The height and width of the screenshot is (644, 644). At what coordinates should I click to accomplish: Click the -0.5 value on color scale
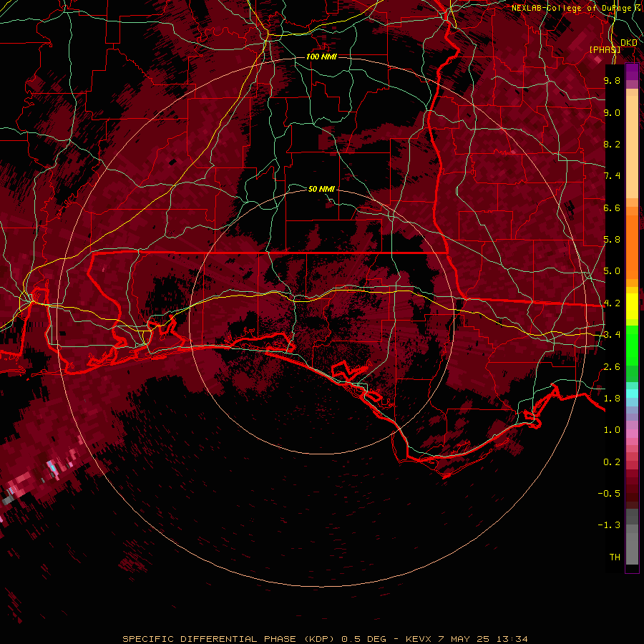tap(609, 494)
